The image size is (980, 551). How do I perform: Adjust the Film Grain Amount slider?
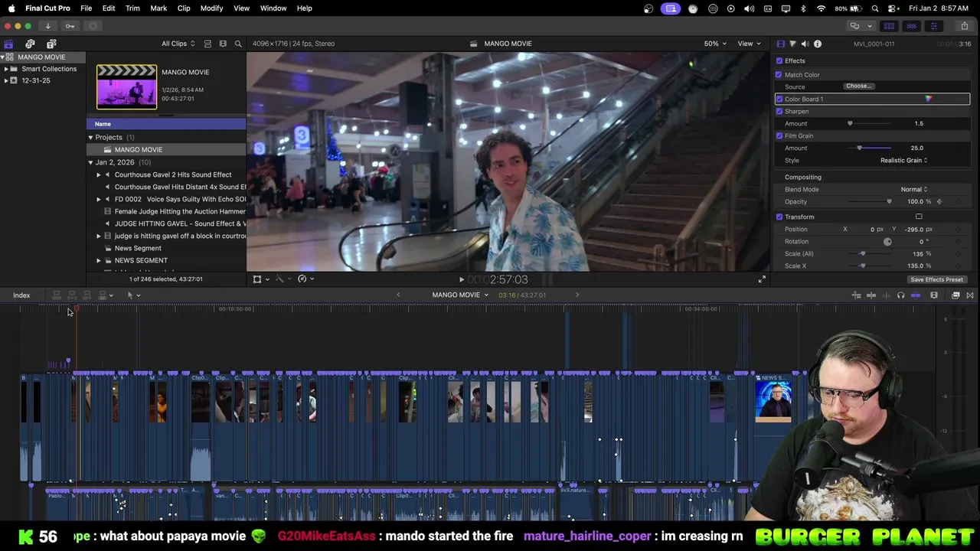point(859,148)
